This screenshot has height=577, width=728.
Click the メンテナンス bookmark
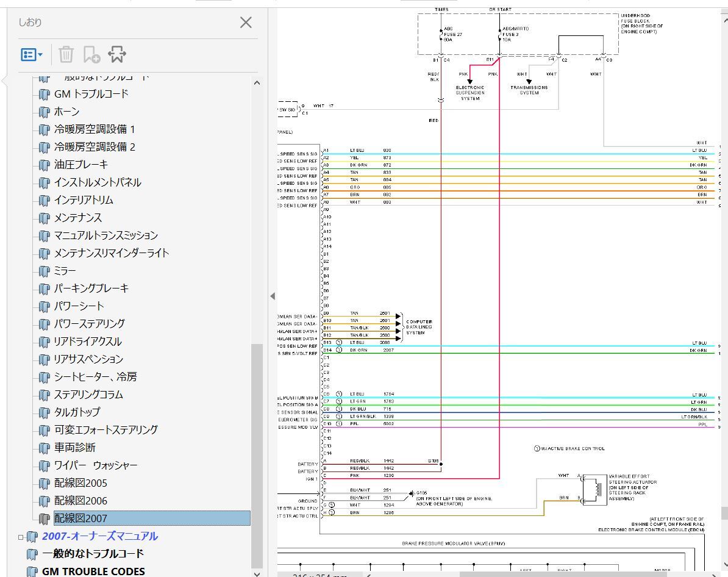[78, 217]
